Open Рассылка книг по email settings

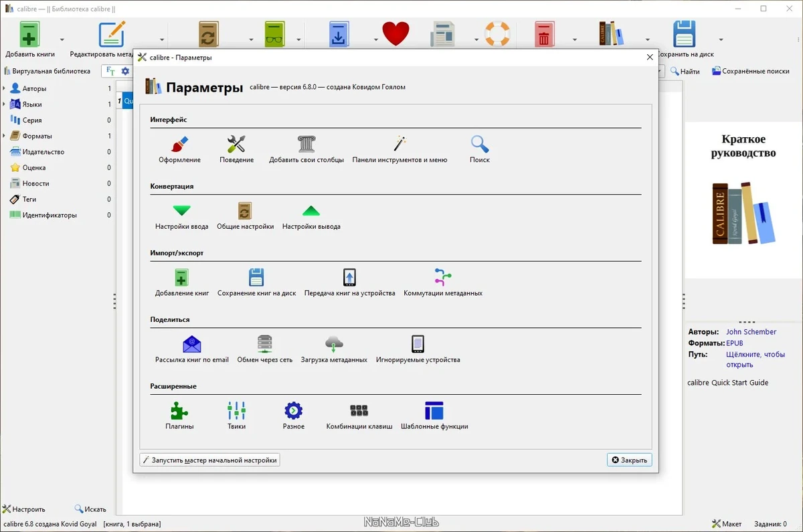192,349
